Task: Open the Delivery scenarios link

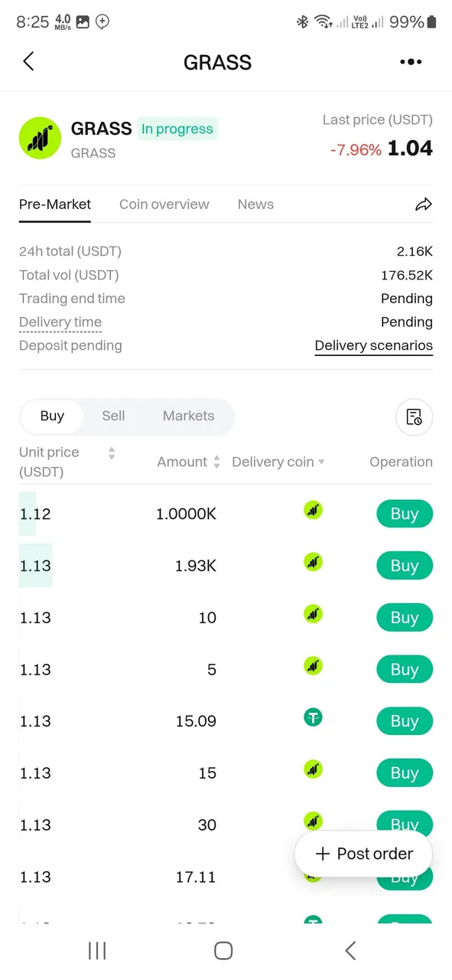Action: pyautogui.click(x=374, y=346)
